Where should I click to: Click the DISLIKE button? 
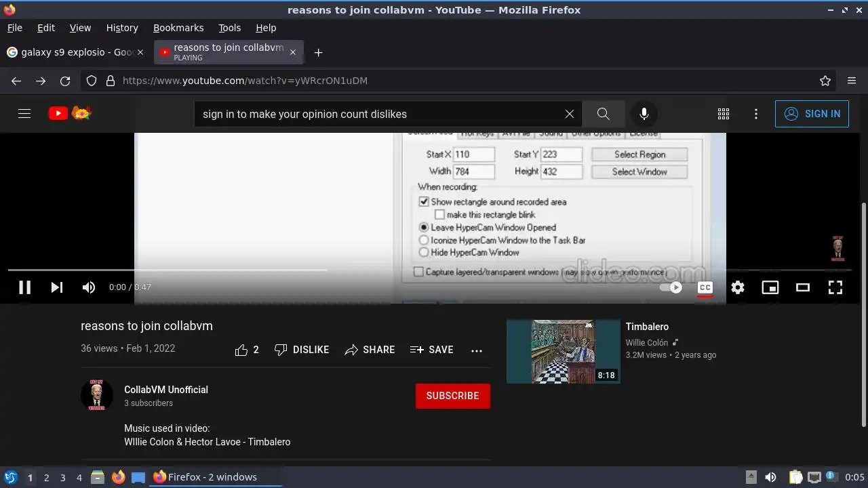pyautogui.click(x=302, y=350)
